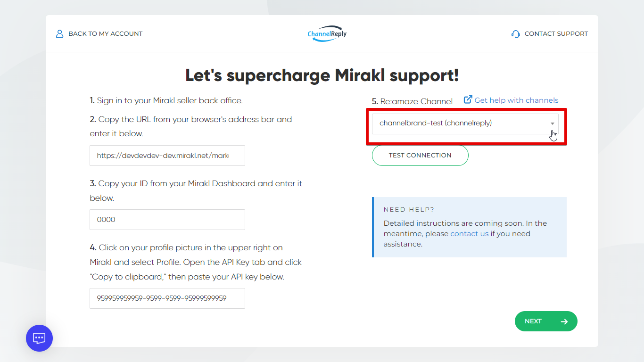This screenshot has height=362, width=644.
Task: Click the arrow icon on the Next button
Action: pos(564,321)
